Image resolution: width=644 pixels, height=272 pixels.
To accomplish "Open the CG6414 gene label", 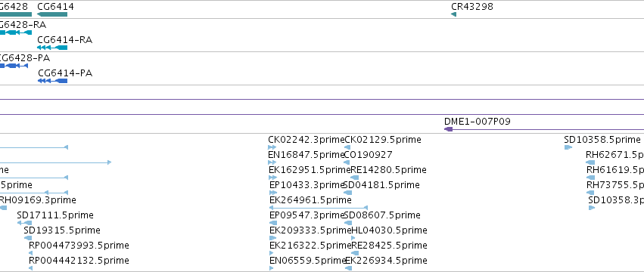I will tap(55, 7).
